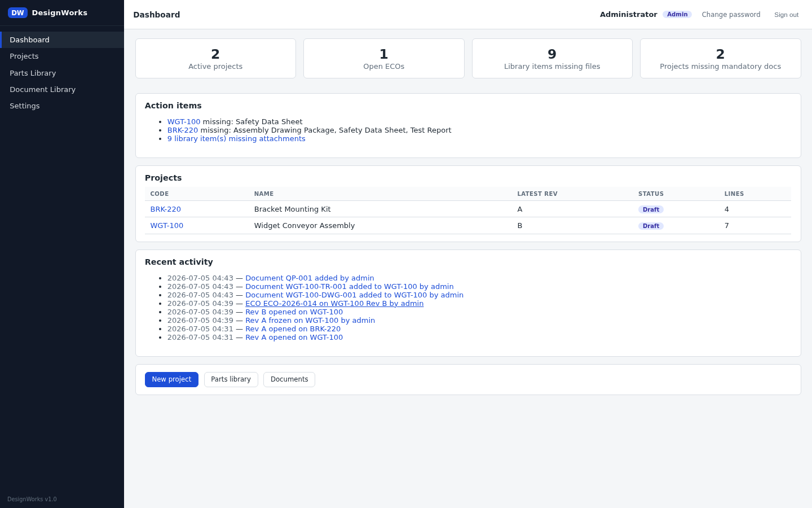Click Draft status badge for BRK-220
The image size is (812, 508).
pyautogui.click(x=651, y=209)
